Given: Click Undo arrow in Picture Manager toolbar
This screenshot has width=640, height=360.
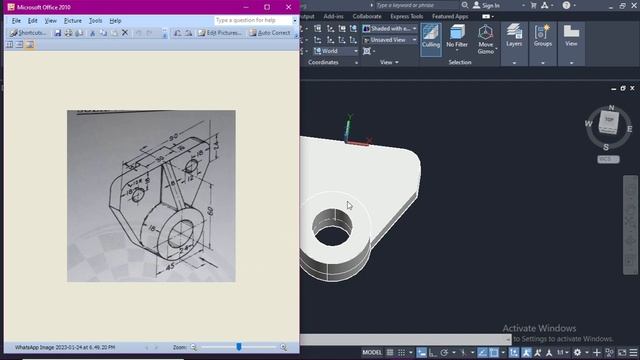Looking at the screenshot, I should tap(138, 33).
